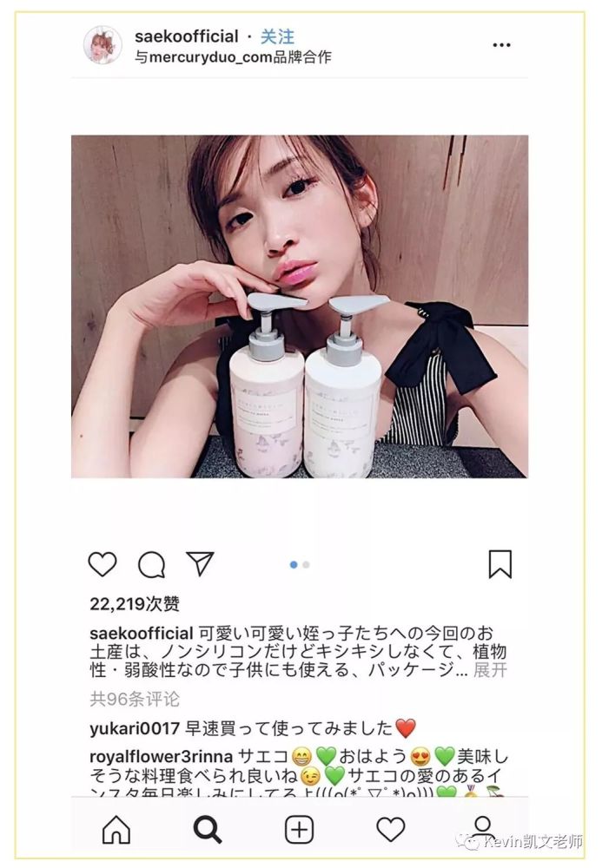Tap the post photo with bottles
Viewport: 602px width, 868px height.
coord(300,306)
